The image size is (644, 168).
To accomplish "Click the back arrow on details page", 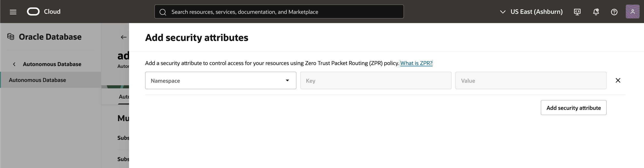I will (x=124, y=37).
